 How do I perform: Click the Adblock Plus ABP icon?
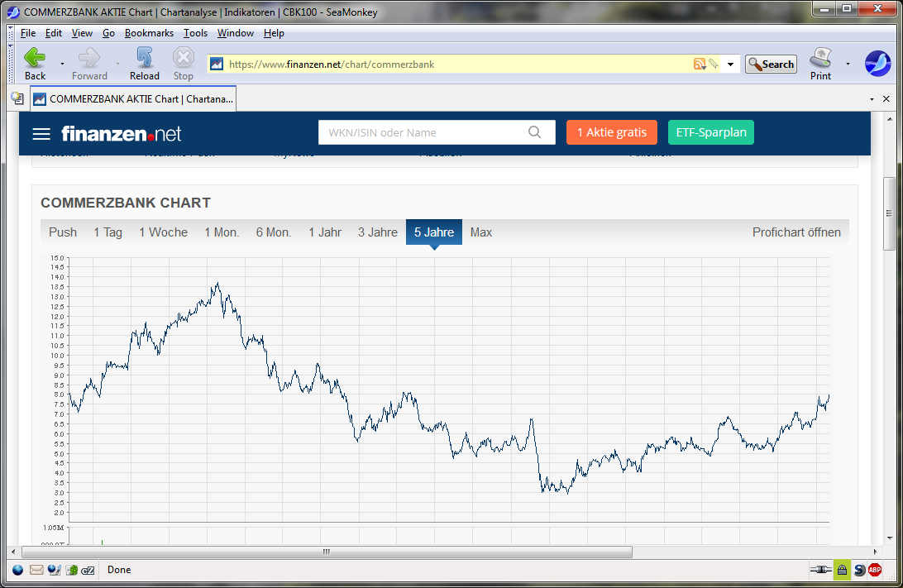point(875,570)
